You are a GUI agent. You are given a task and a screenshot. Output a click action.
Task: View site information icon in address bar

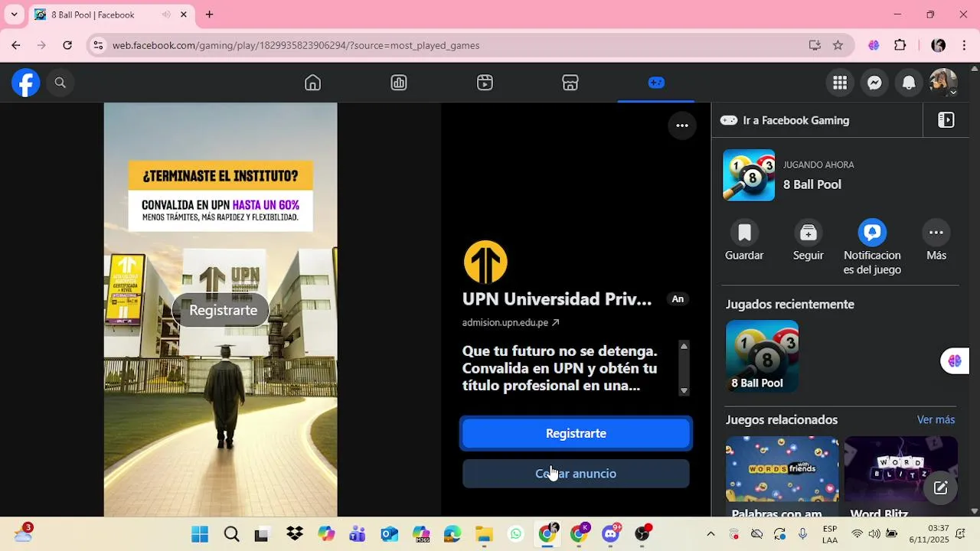pyautogui.click(x=97, y=45)
